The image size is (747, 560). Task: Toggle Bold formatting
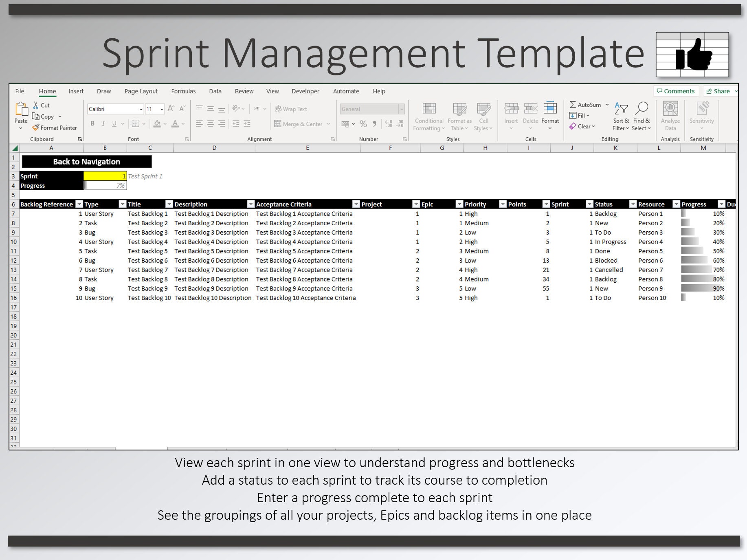pos(92,123)
